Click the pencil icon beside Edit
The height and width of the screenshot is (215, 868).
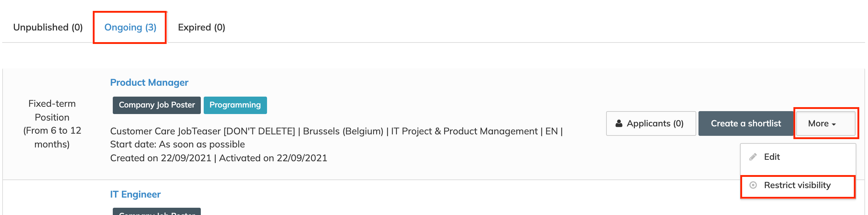click(x=753, y=157)
